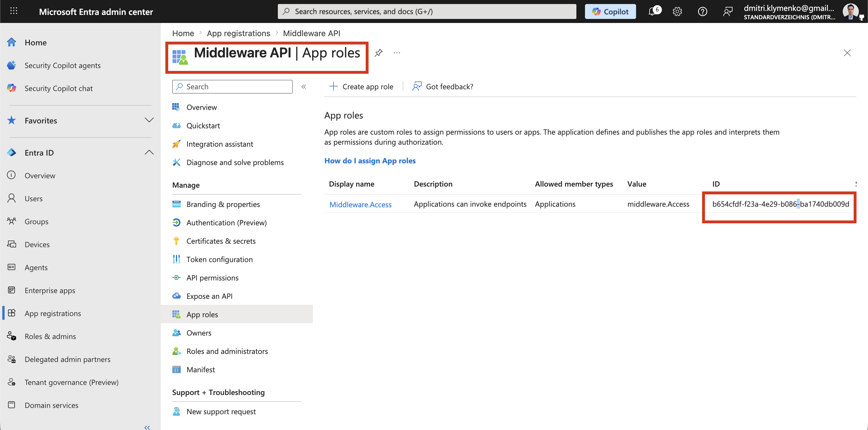Open How do I assign App roles link
Screen dimensions: 868x430
[370, 161]
